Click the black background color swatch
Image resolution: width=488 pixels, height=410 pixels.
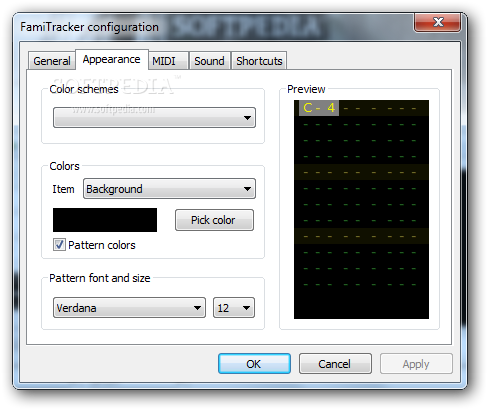[105, 220]
